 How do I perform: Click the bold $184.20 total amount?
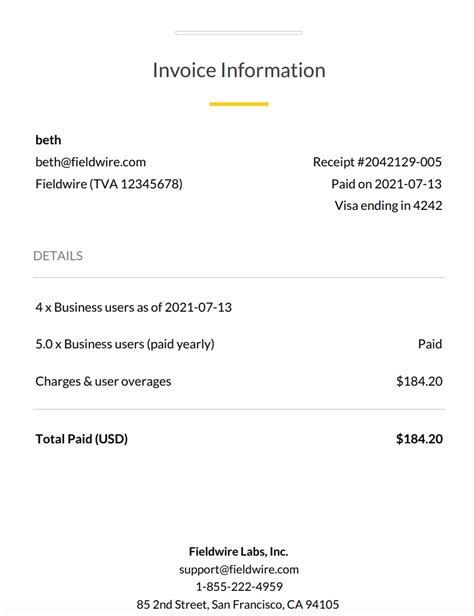coord(419,439)
